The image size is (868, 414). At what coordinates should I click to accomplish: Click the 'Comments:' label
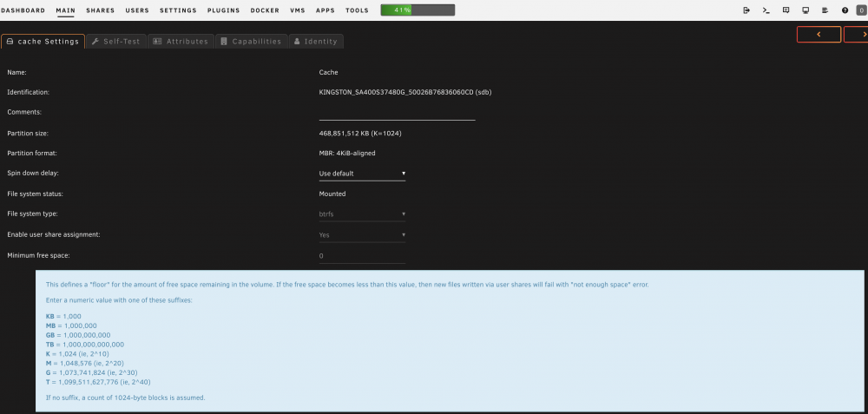click(25, 112)
